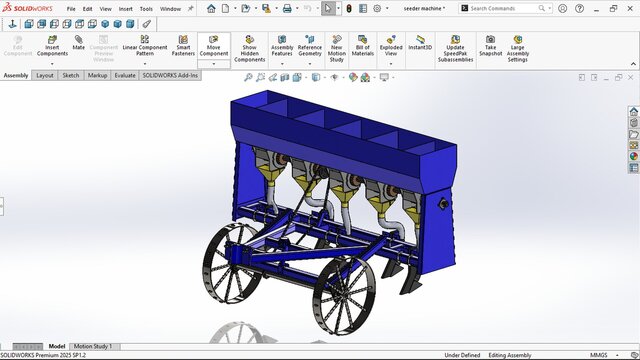
Task: Expand Insert Components dropdown arrow
Action: [x=52, y=64]
